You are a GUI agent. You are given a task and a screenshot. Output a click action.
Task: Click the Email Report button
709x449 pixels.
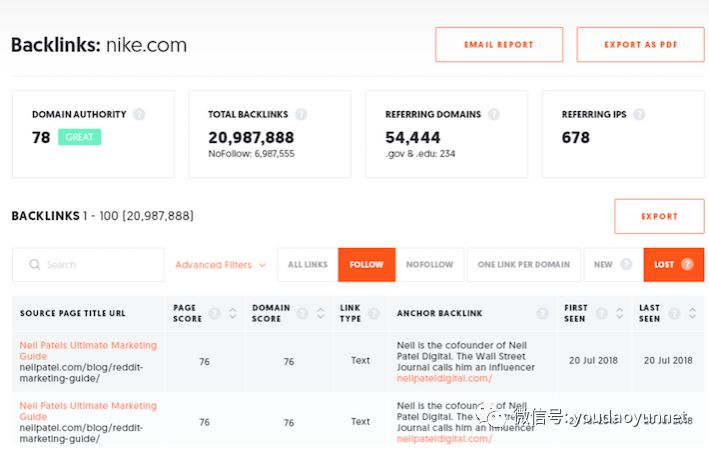499,45
